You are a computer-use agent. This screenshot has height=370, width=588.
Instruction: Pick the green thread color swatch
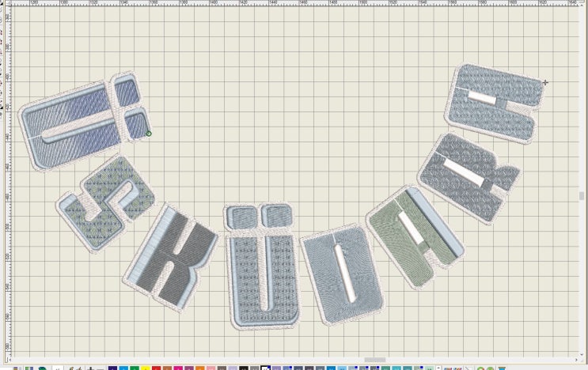pos(135,368)
